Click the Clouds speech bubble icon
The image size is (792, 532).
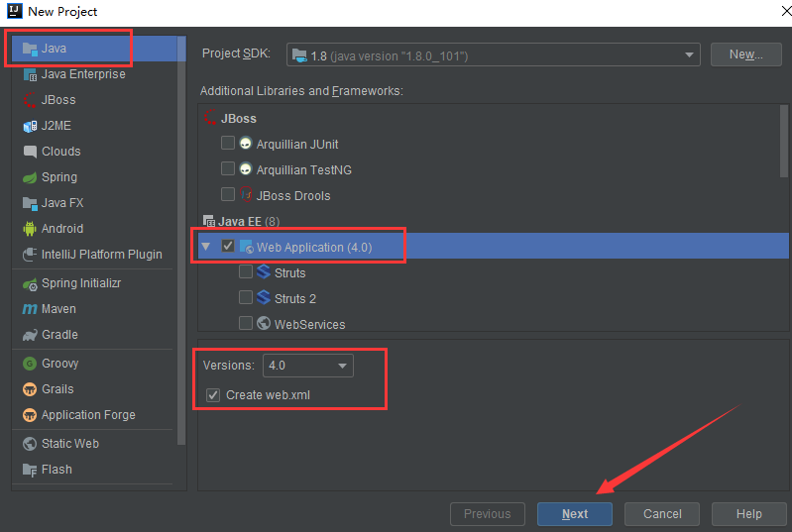coord(30,152)
